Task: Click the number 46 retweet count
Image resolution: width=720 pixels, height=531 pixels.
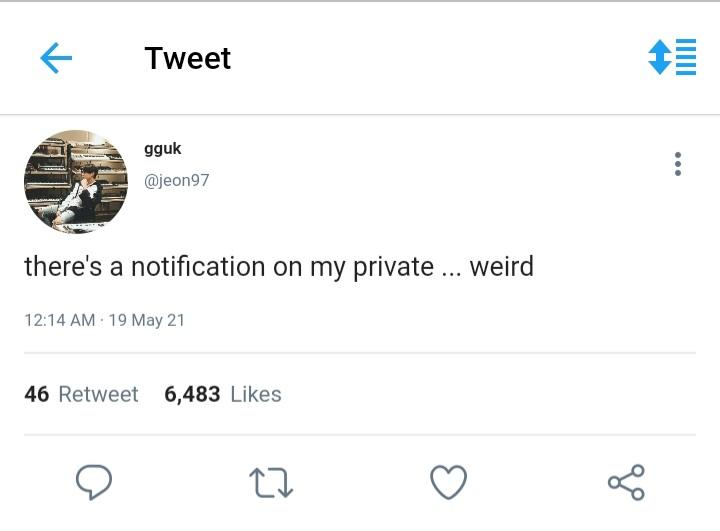Action: 37,394
